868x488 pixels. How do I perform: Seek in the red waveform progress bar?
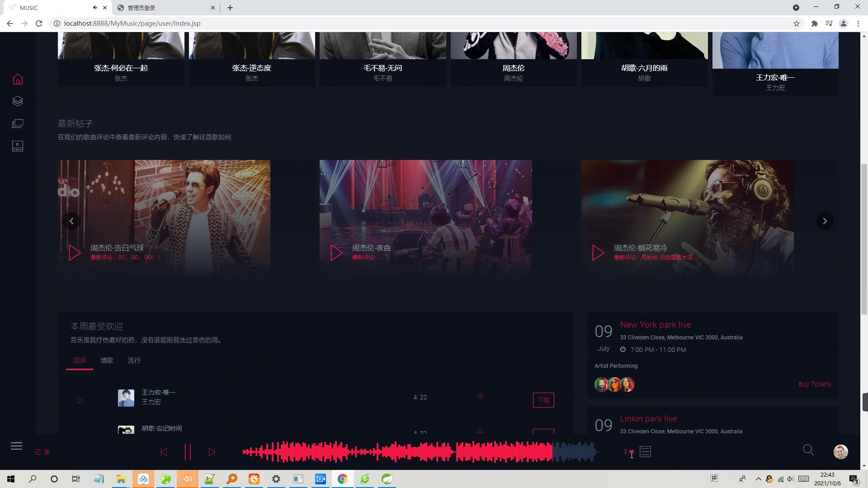420,452
